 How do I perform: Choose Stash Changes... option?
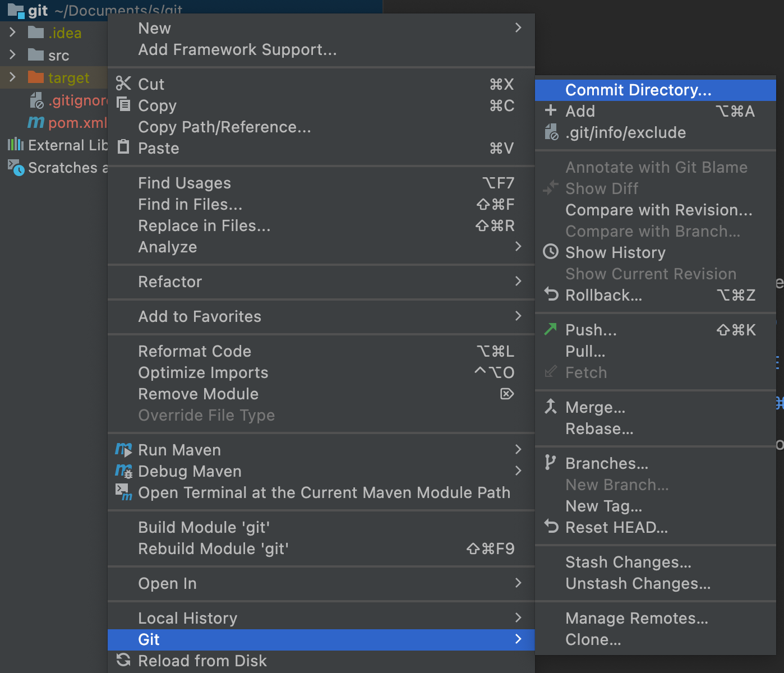tap(628, 562)
